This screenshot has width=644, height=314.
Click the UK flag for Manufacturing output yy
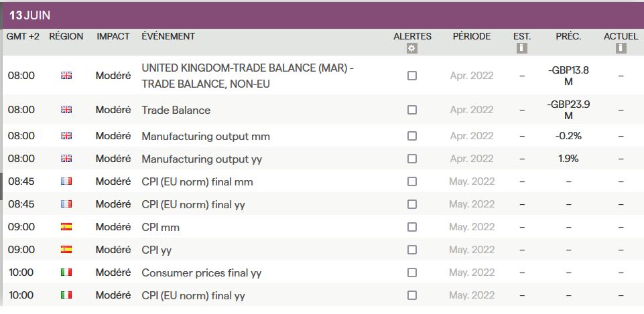click(66, 159)
